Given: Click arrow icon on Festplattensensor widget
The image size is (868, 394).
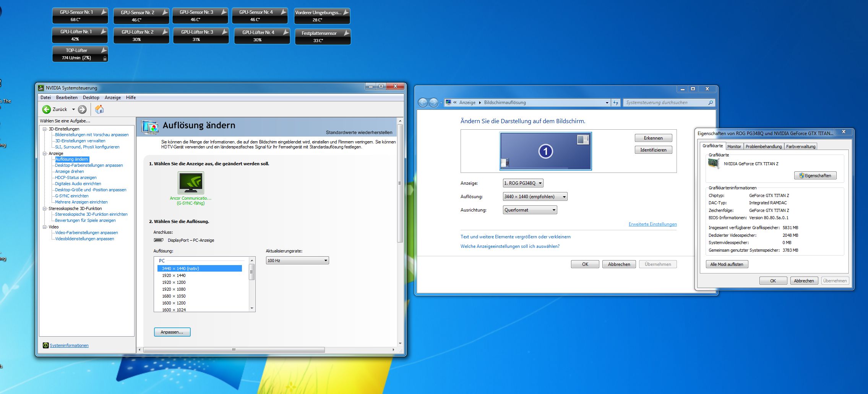Looking at the screenshot, I should coord(346,33).
